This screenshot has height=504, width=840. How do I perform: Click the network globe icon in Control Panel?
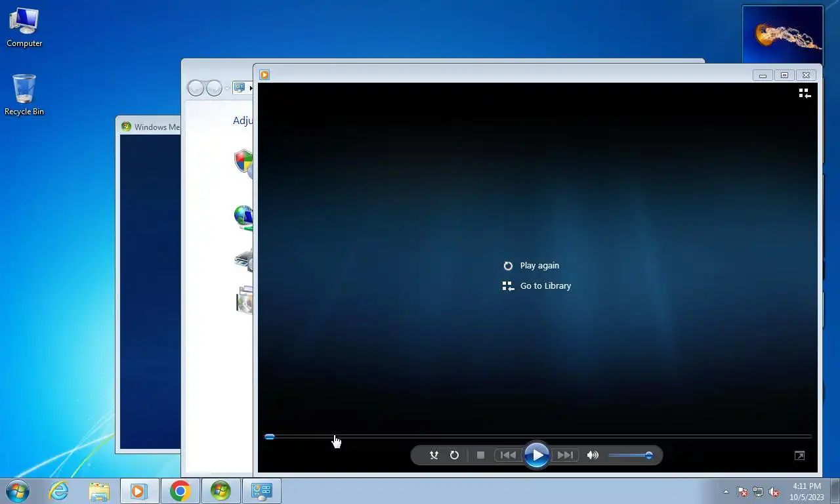click(243, 217)
